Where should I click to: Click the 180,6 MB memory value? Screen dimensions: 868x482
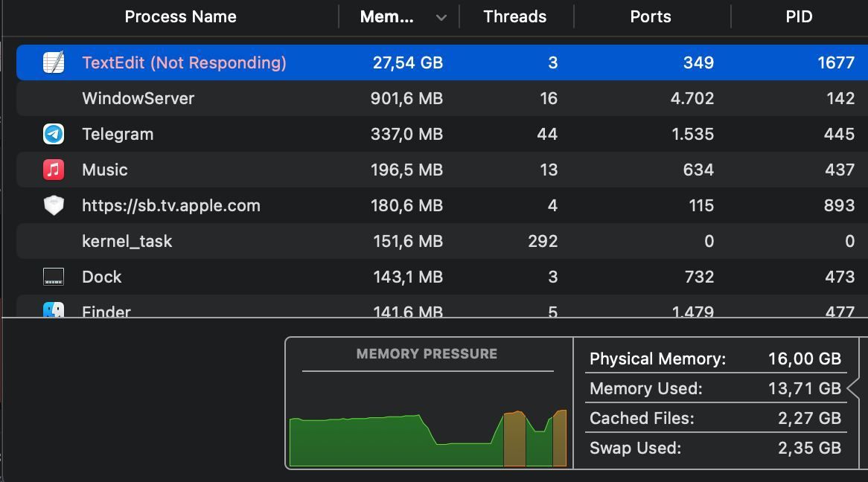pos(407,205)
